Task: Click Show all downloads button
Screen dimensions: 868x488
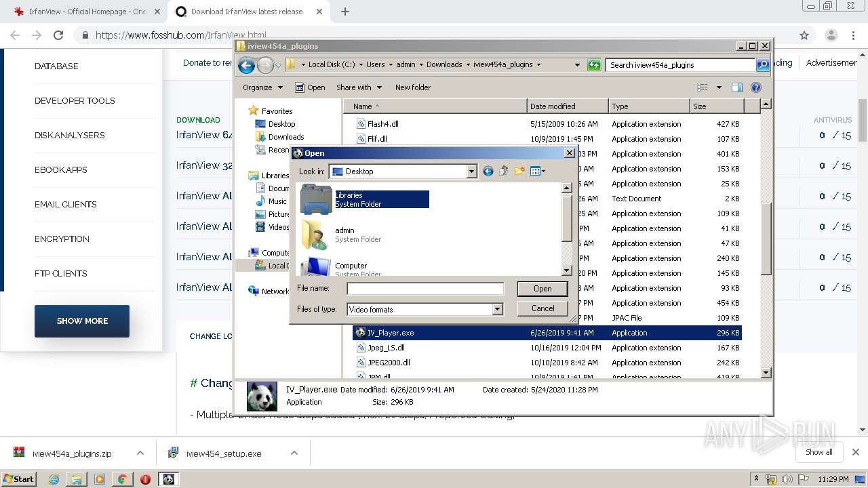Action: pos(819,452)
